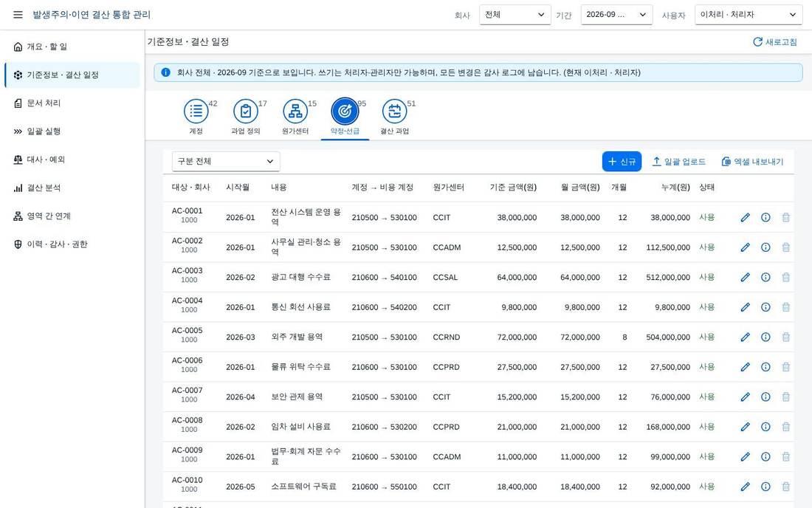
Task: Open 기준정보 · 결산 일정 sidebar item
Action: pos(72,75)
